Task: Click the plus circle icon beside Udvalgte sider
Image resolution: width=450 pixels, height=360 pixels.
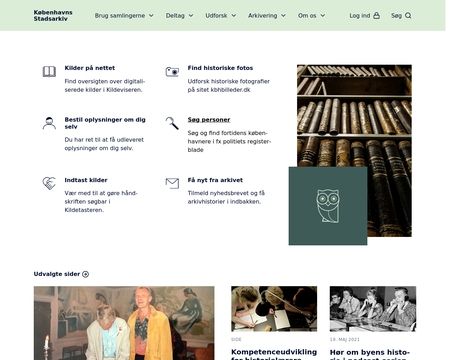Action: [x=85, y=274]
